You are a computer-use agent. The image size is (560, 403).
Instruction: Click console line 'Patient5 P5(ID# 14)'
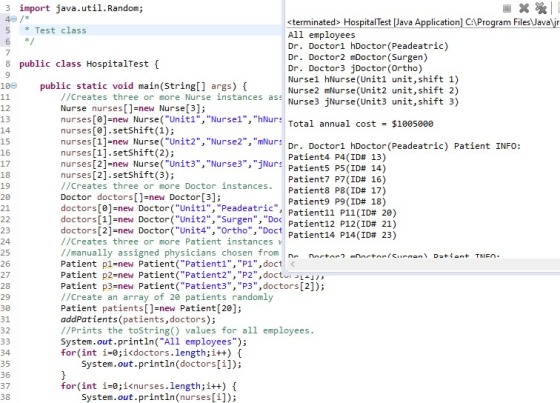(x=337, y=168)
